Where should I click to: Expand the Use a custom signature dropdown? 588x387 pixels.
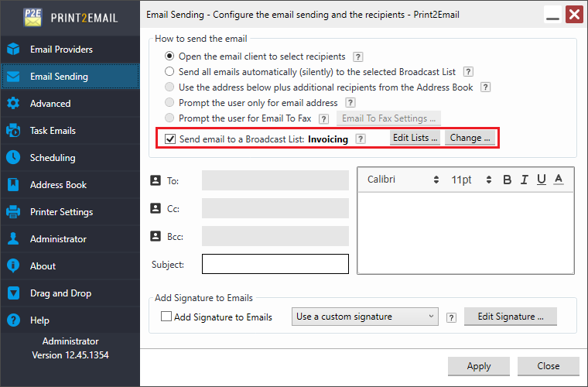coord(365,317)
